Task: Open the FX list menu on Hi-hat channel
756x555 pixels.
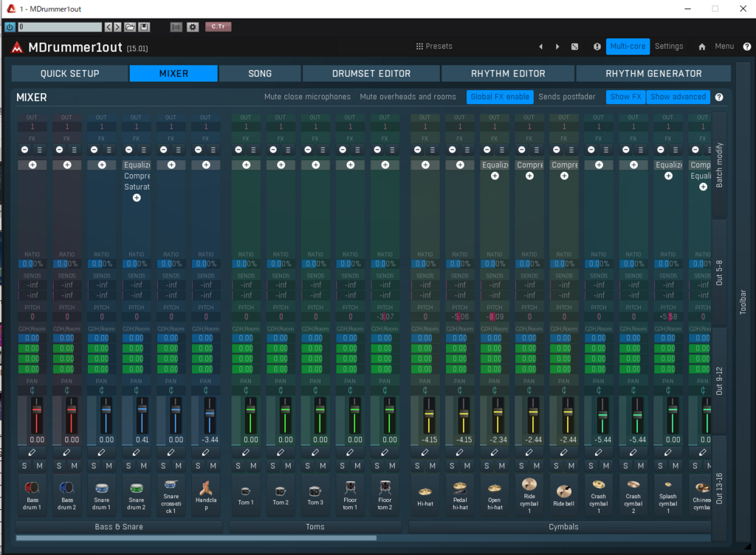Action: (433, 150)
